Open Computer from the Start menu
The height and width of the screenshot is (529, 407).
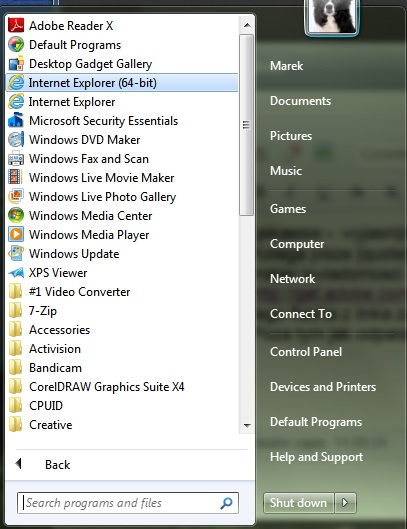(x=297, y=244)
